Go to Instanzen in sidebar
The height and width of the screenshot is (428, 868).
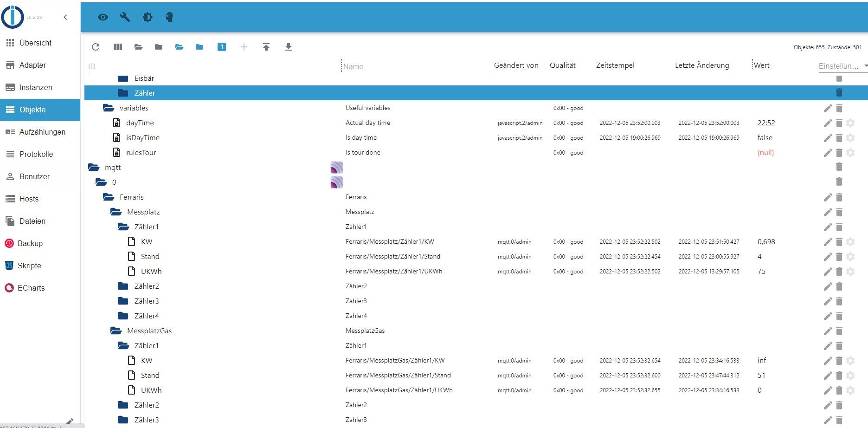click(x=40, y=87)
